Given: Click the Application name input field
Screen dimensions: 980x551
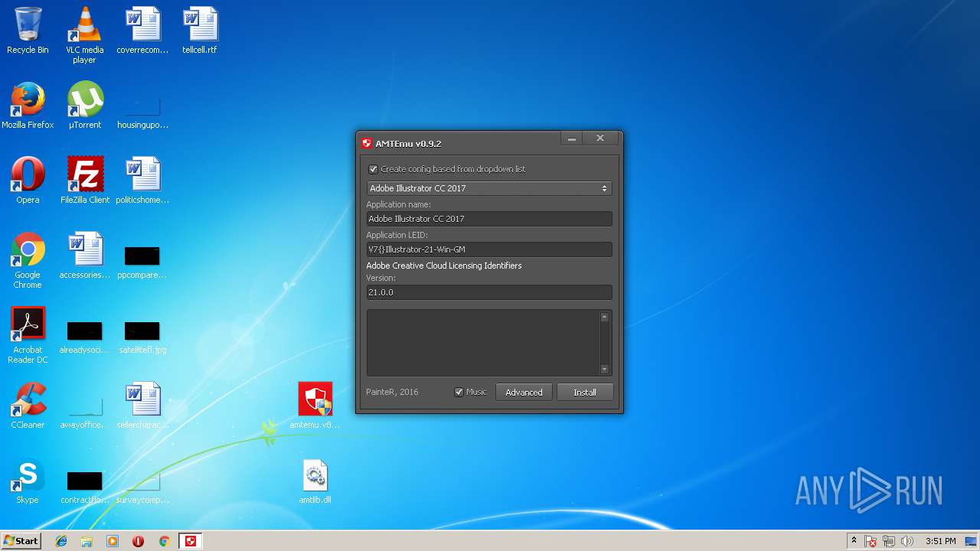Looking at the screenshot, I should 488,219.
